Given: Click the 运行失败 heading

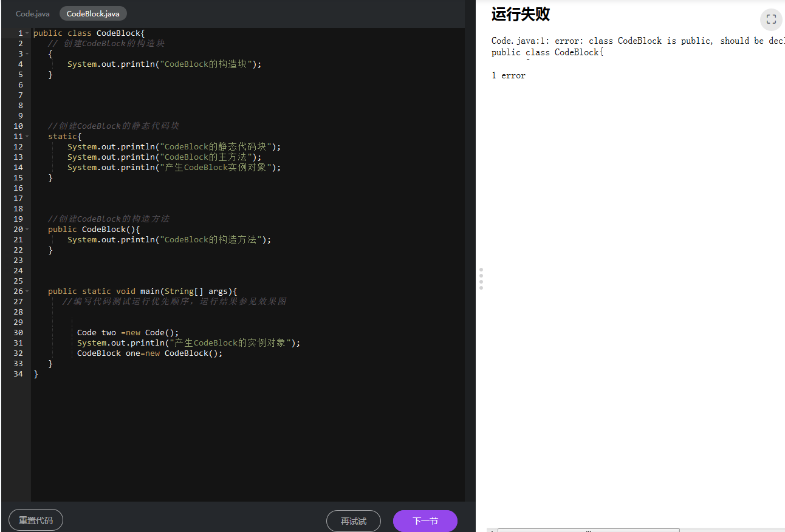Looking at the screenshot, I should pyautogui.click(x=521, y=15).
